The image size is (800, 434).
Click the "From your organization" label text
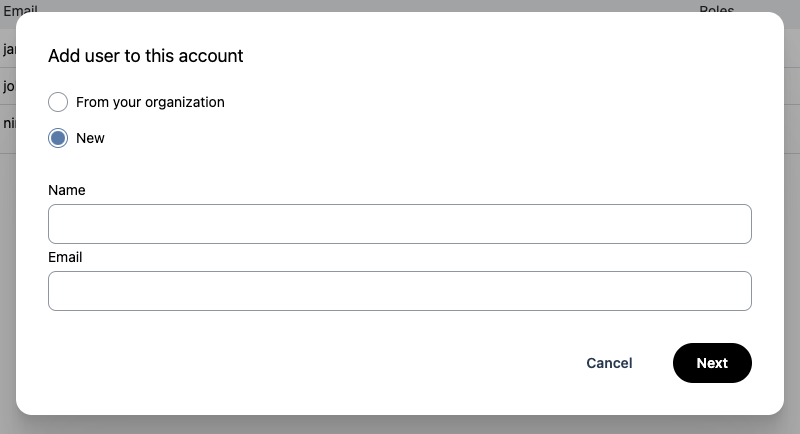(150, 102)
